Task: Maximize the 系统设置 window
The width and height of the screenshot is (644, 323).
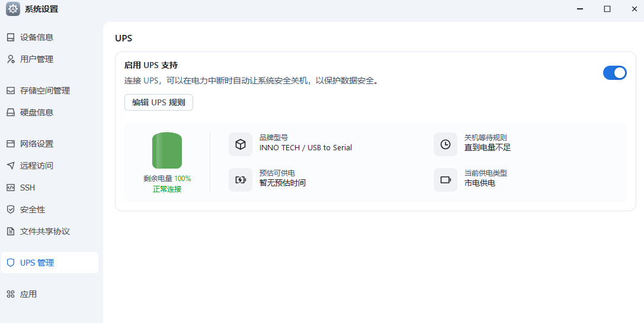Action: tap(607, 9)
